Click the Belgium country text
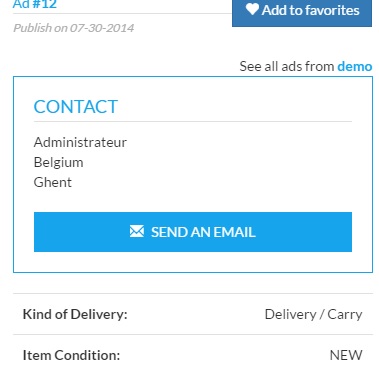The height and width of the screenshot is (384, 379). (x=59, y=162)
